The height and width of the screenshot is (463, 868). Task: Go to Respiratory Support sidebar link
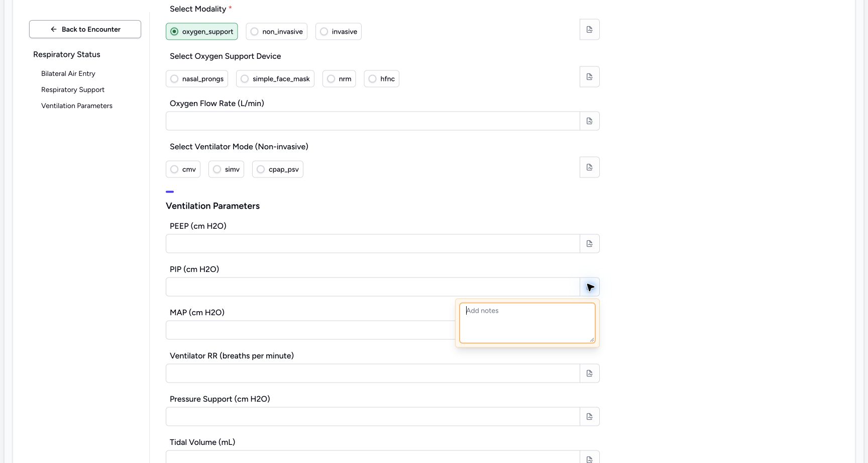tap(73, 89)
